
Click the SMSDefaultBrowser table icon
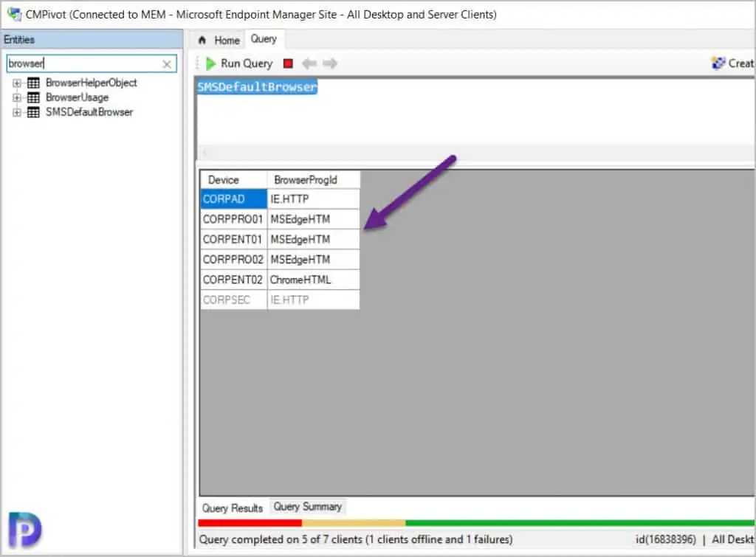33,112
